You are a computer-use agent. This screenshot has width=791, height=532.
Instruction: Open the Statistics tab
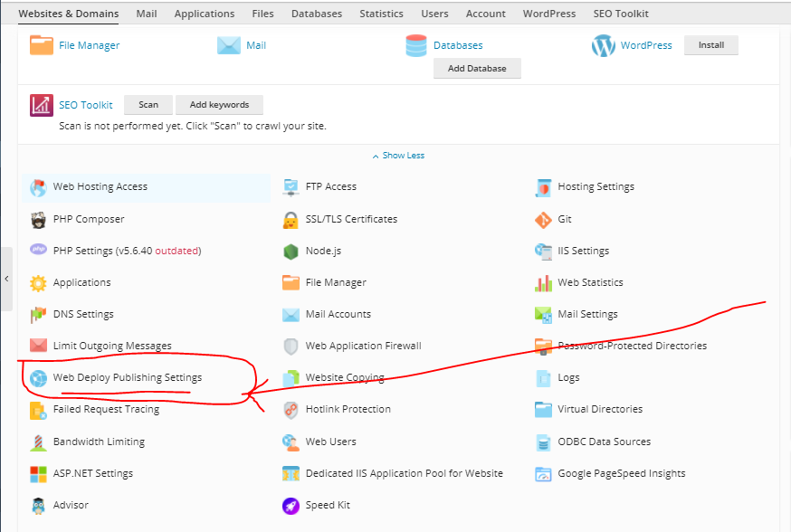click(381, 14)
